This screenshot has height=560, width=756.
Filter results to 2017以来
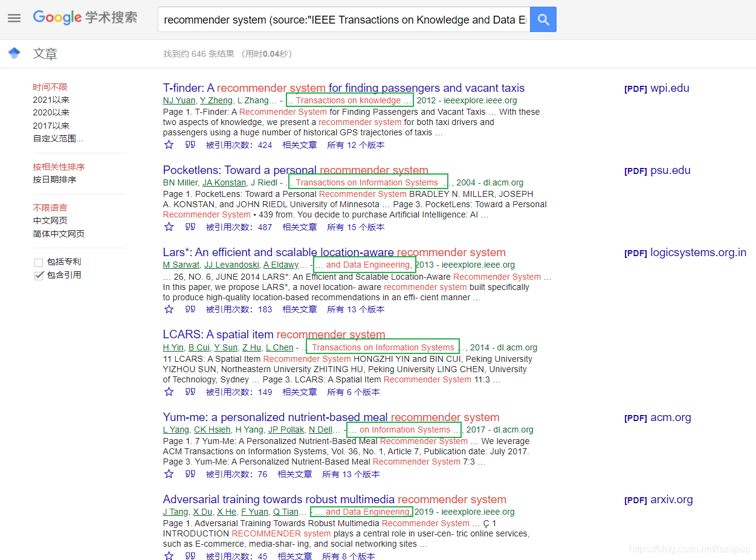[x=51, y=126]
